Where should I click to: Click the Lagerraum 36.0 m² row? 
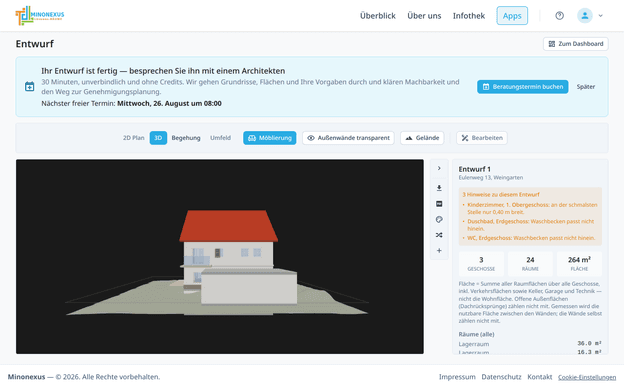(x=530, y=343)
